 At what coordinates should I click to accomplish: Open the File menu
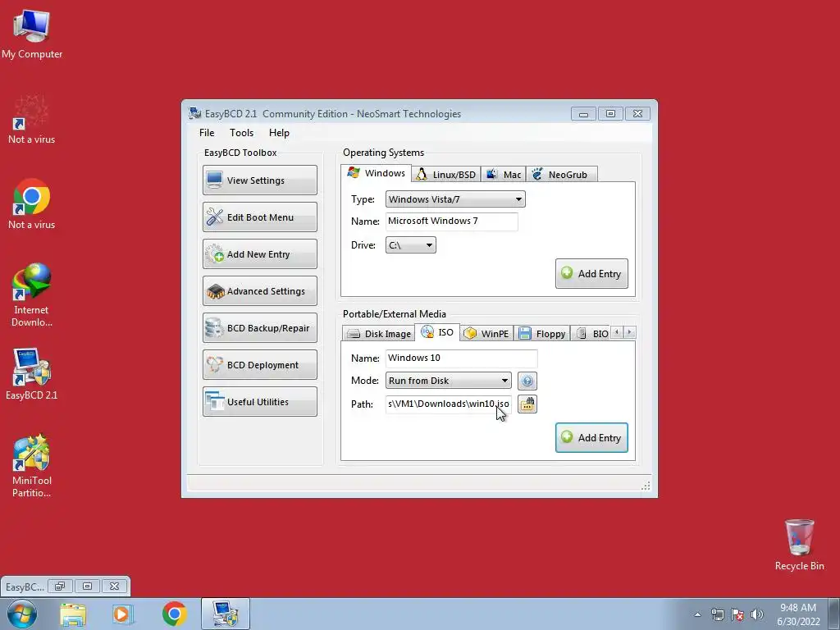pos(207,133)
